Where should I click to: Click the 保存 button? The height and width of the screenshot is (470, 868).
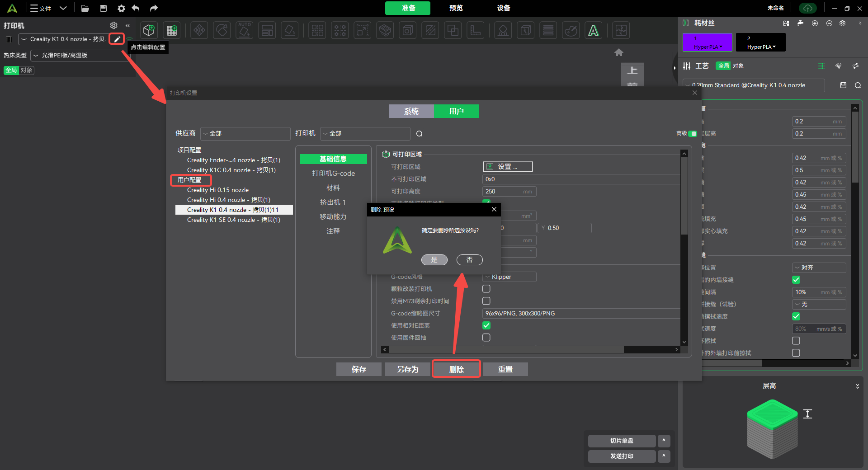tap(359, 369)
